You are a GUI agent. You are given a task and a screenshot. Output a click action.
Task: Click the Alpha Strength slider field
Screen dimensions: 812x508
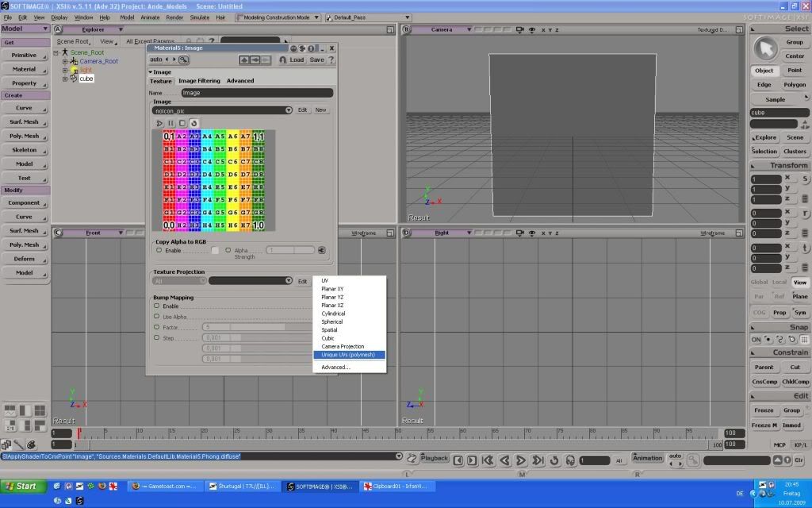click(290, 250)
